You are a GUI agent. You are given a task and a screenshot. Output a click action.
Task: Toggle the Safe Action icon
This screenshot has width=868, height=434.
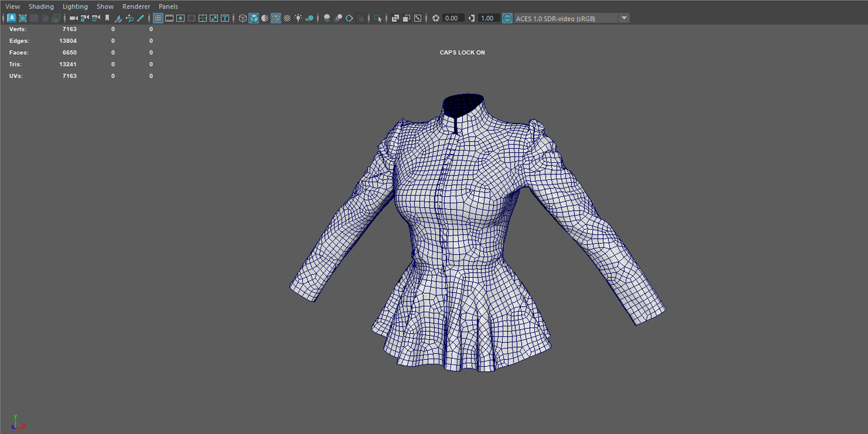pos(214,18)
